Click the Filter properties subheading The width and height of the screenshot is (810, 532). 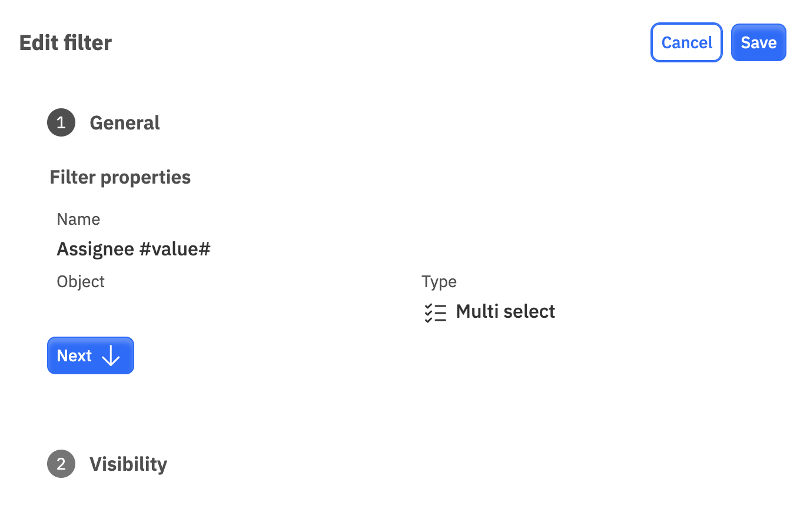click(120, 177)
